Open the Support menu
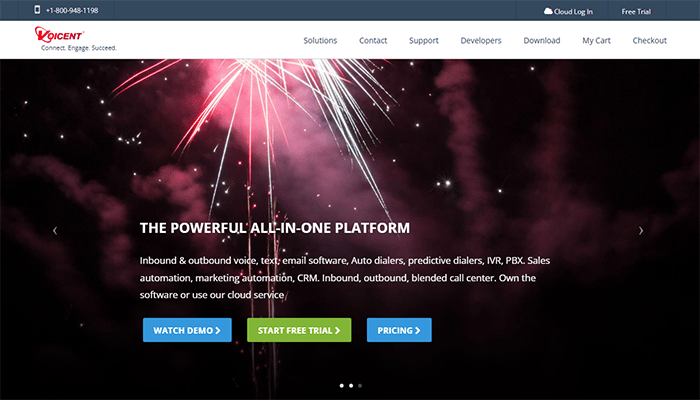The width and height of the screenshot is (700, 400). (424, 40)
